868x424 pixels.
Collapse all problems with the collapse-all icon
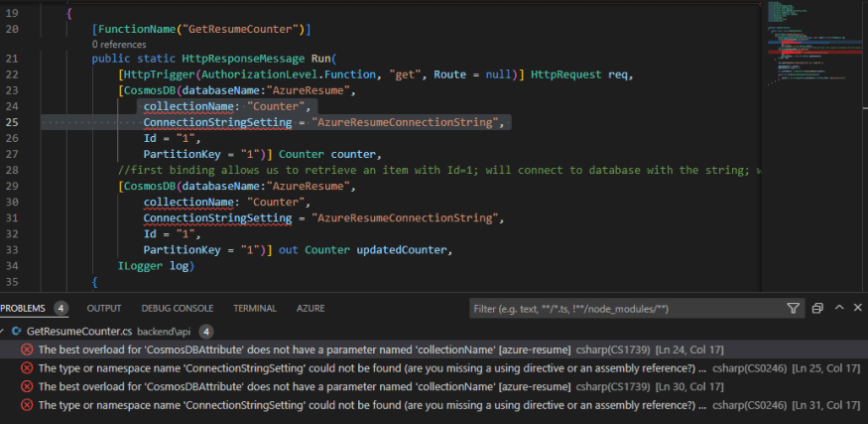pos(817,308)
